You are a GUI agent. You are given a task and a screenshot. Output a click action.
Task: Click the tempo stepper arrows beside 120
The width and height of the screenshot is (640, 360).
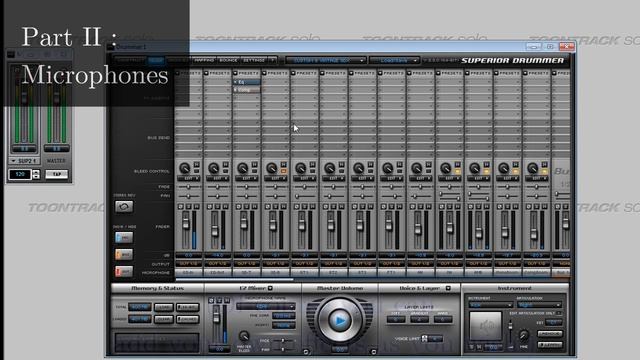(x=36, y=174)
